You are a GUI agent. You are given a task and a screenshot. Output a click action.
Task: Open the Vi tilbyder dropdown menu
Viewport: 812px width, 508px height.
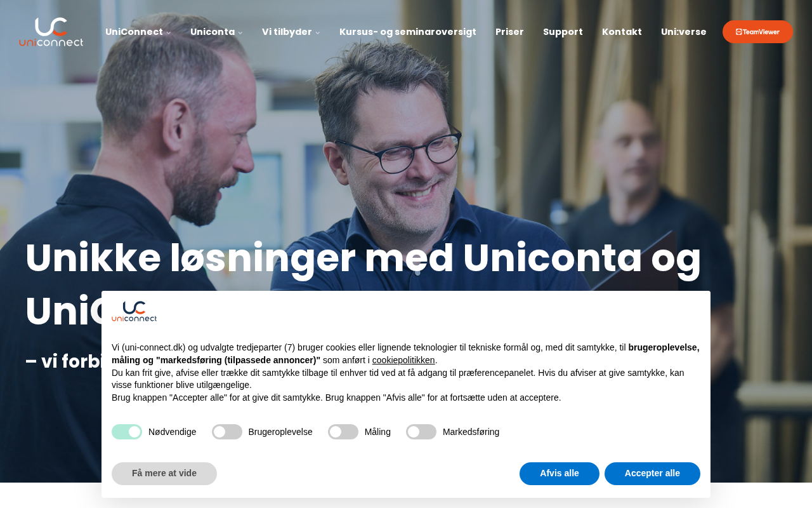[291, 32]
